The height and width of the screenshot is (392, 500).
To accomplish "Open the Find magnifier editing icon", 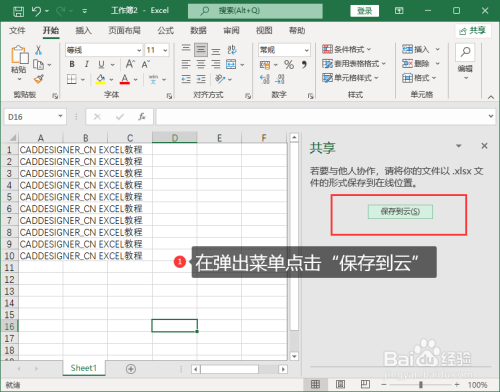I will (x=465, y=52).
